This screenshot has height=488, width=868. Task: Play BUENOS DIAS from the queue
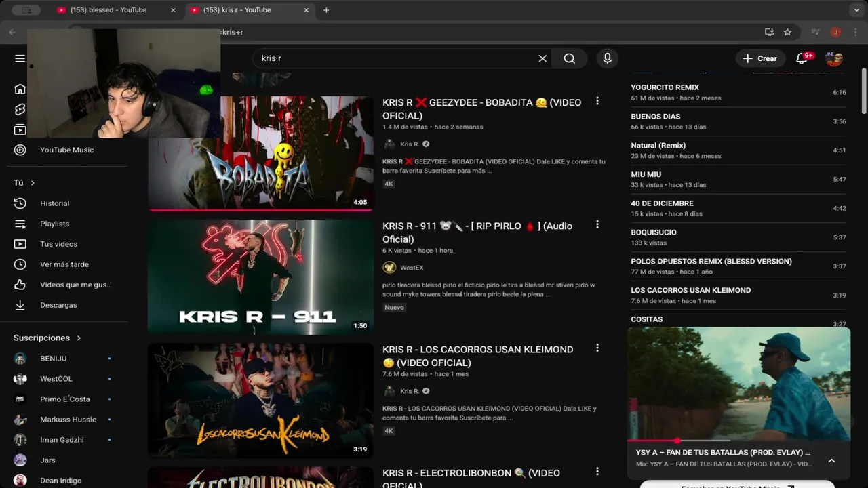738,121
